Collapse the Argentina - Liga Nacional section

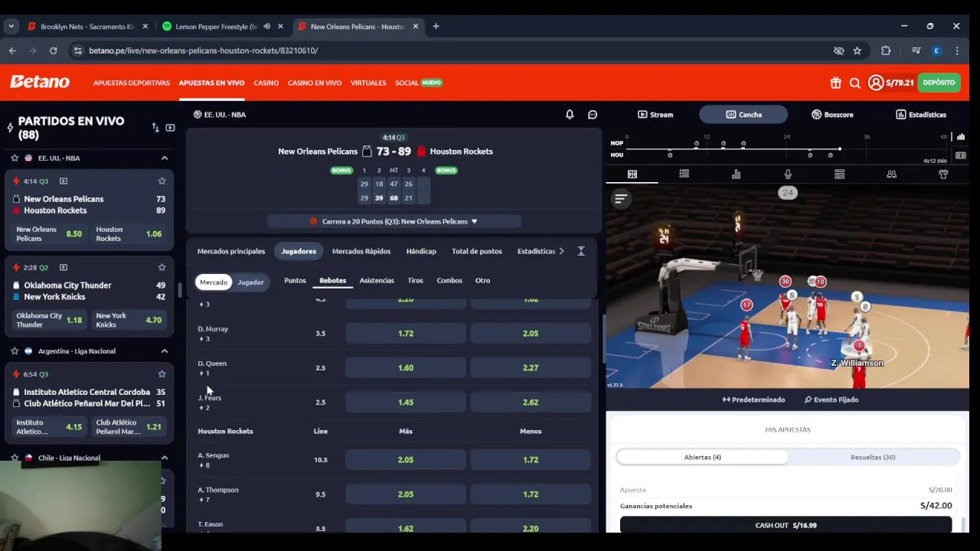164,350
